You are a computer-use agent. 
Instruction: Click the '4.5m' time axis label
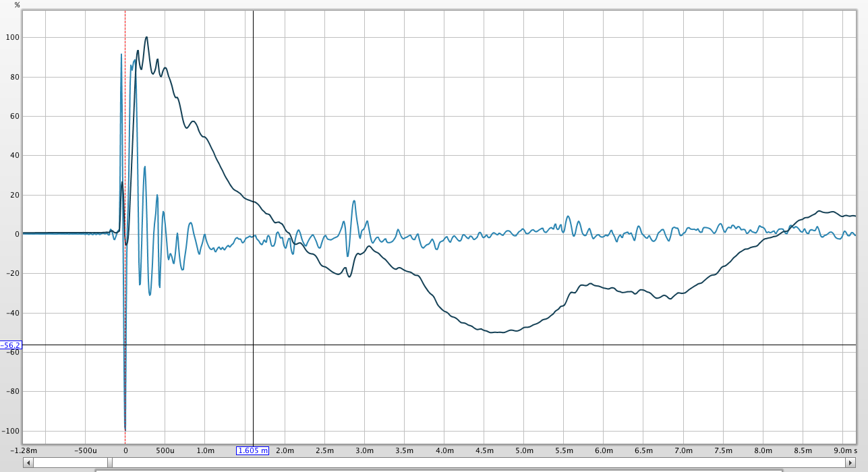coord(484,450)
